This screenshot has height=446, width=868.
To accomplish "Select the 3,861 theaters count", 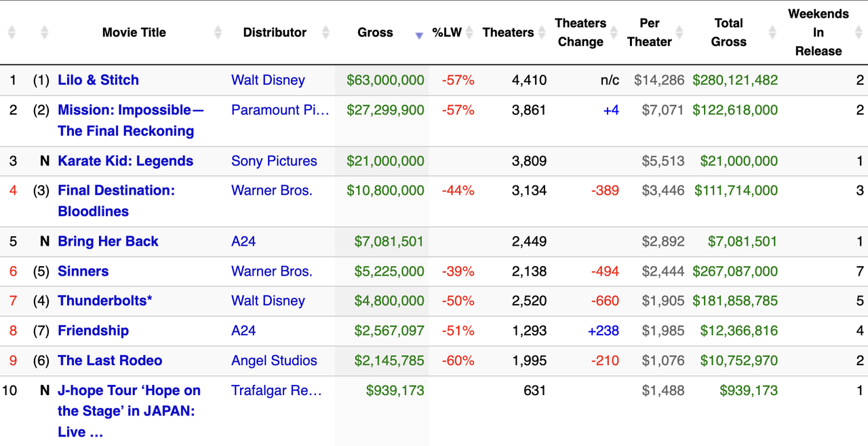I will click(x=529, y=110).
